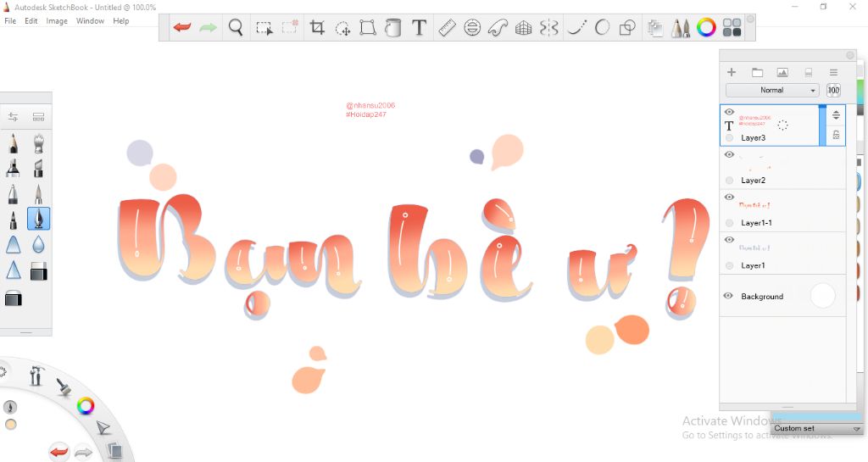Screen dimensions: 868x462
Task: Open the Help menu
Action: click(120, 21)
